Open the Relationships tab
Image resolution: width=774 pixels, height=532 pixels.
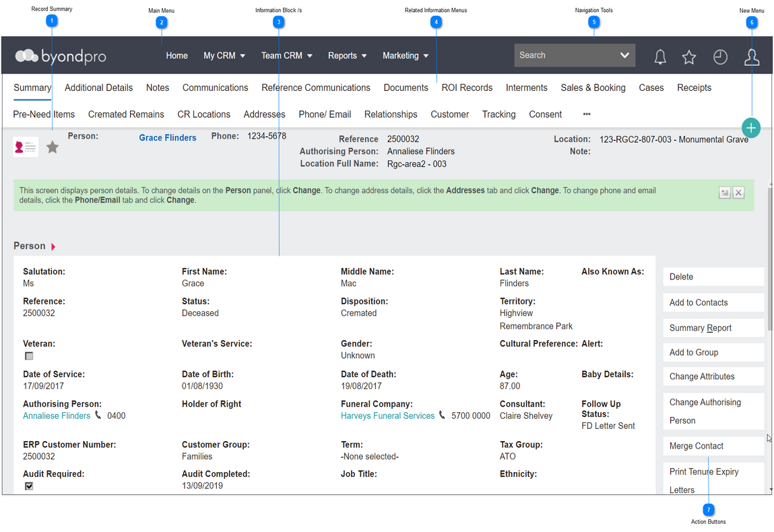391,114
